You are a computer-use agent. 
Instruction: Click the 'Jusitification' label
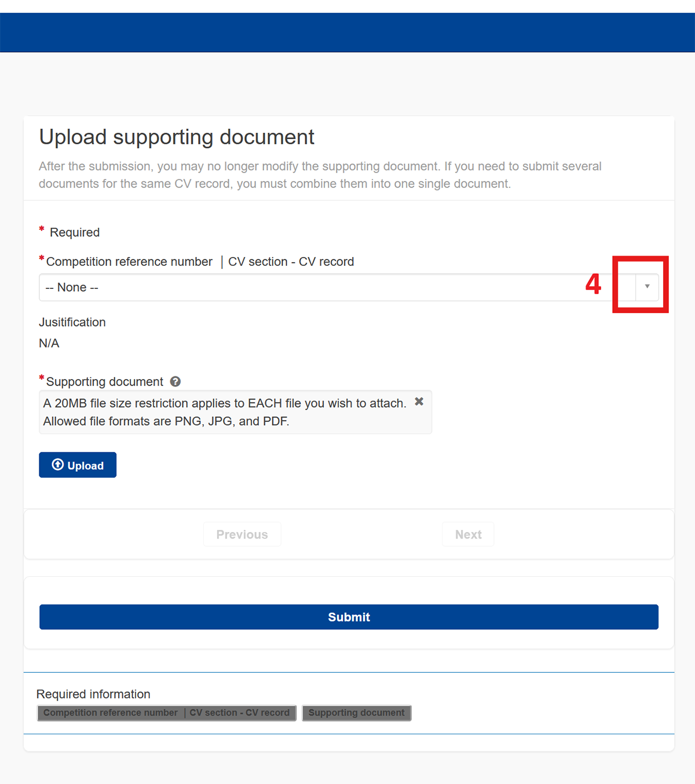72,323
